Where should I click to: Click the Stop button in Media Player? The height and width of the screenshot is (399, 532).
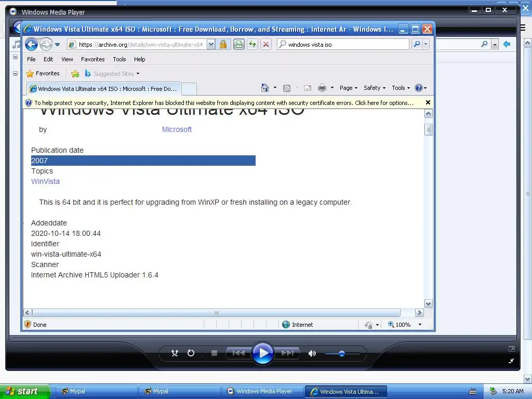[214, 353]
